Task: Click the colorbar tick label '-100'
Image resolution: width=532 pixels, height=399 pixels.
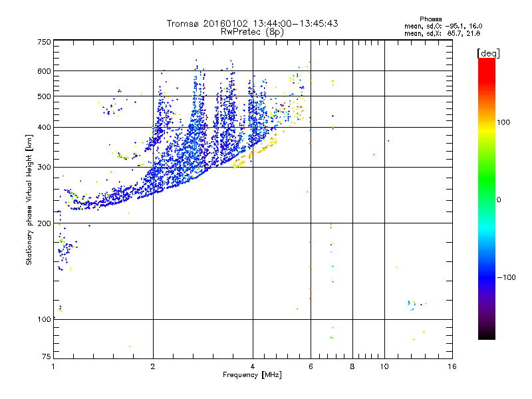Action: [506, 277]
